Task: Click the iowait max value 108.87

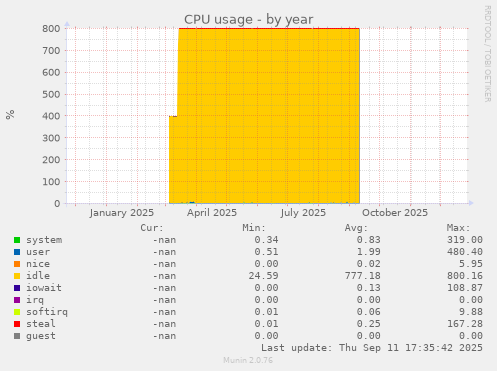Action: (465, 288)
